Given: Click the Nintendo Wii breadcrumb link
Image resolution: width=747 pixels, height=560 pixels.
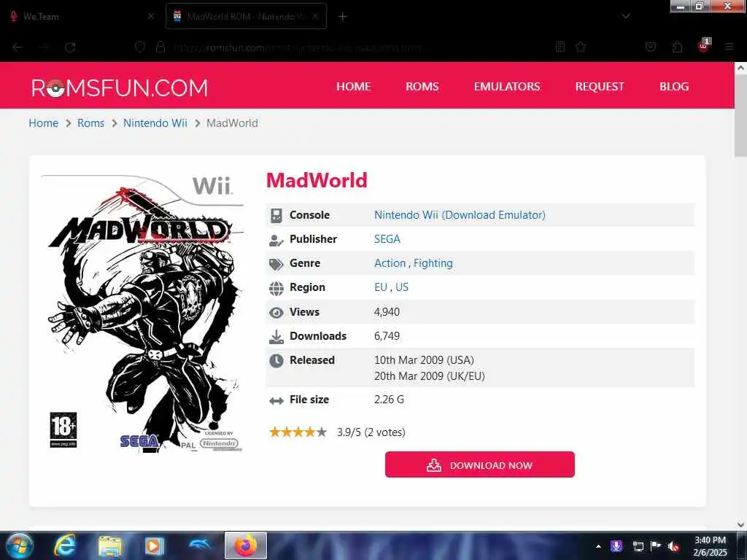Looking at the screenshot, I should click(x=155, y=123).
